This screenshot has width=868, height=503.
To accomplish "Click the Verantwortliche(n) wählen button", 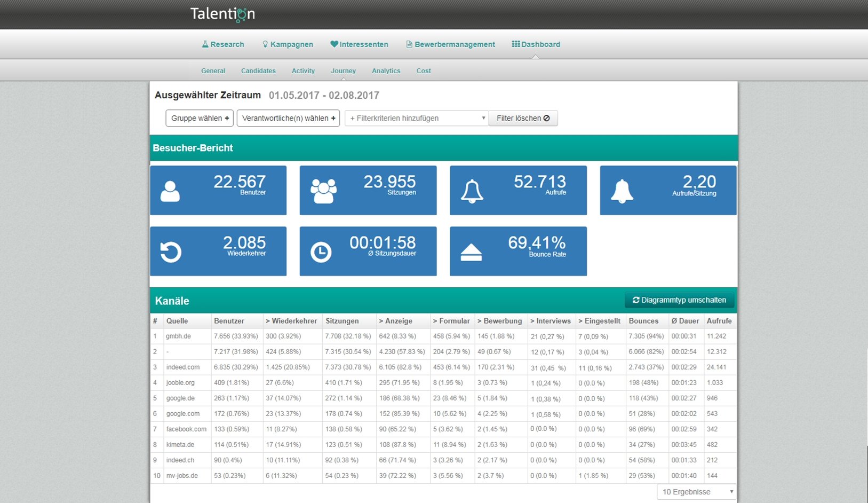I will pos(288,118).
